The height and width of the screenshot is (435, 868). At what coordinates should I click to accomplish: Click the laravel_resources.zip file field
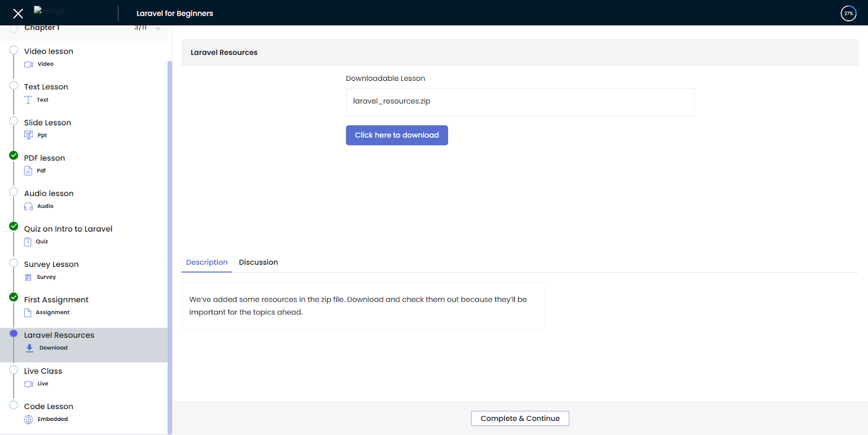pos(520,102)
